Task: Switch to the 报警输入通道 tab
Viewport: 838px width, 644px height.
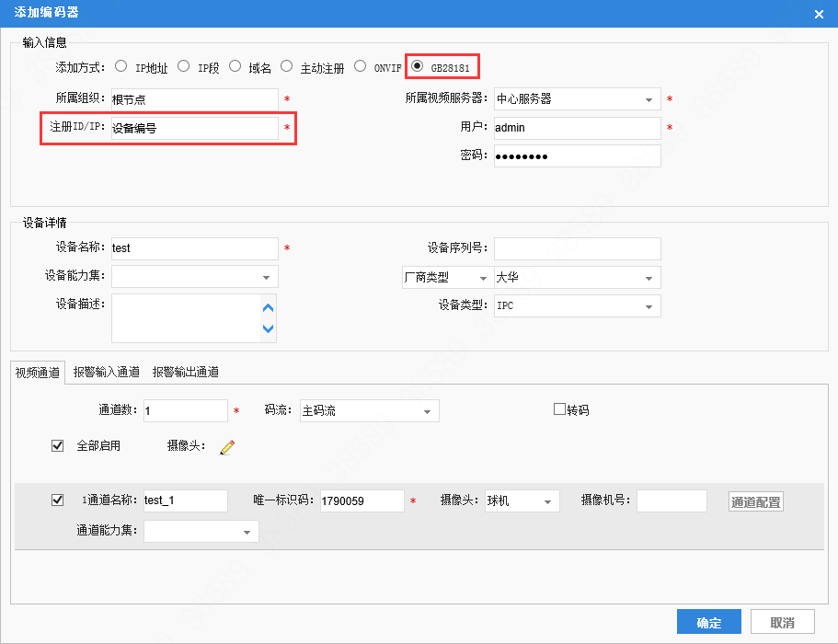Action: (x=107, y=372)
